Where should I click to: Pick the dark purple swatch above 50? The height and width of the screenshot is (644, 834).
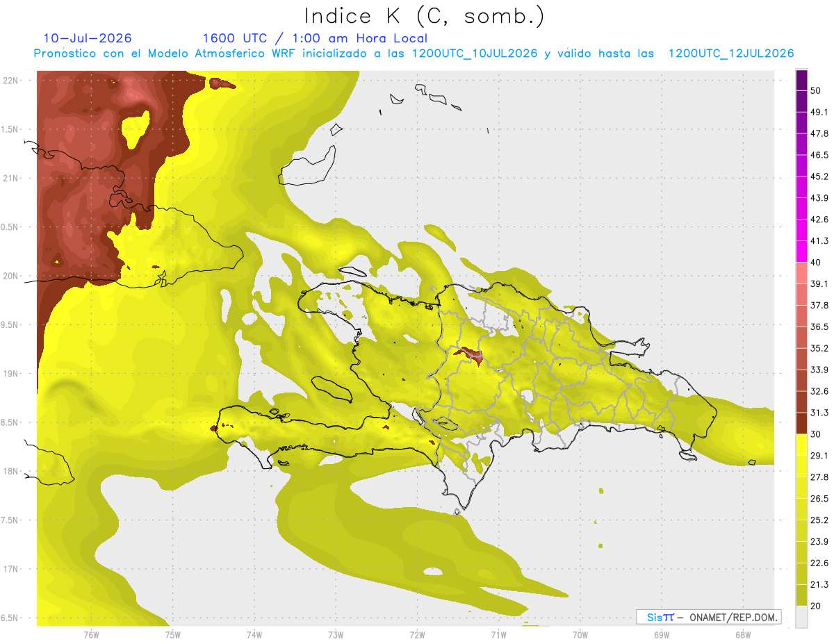pyautogui.click(x=801, y=81)
